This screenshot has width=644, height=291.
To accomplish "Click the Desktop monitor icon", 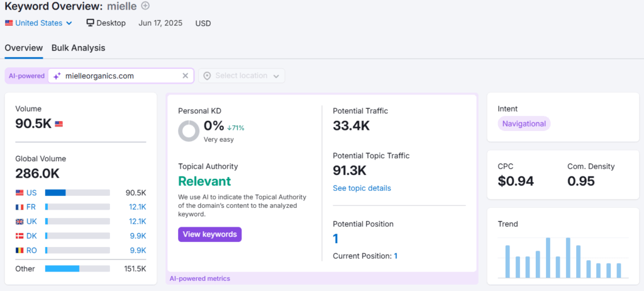I will [x=91, y=23].
